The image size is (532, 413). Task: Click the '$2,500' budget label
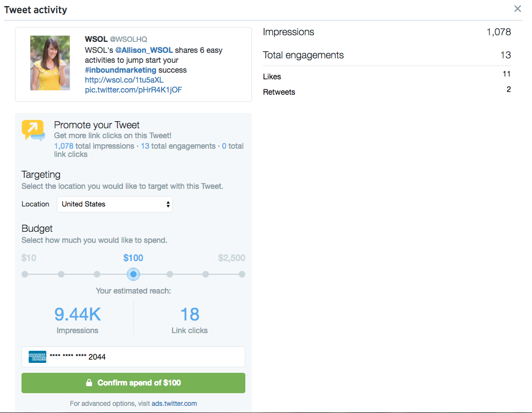[x=232, y=258]
